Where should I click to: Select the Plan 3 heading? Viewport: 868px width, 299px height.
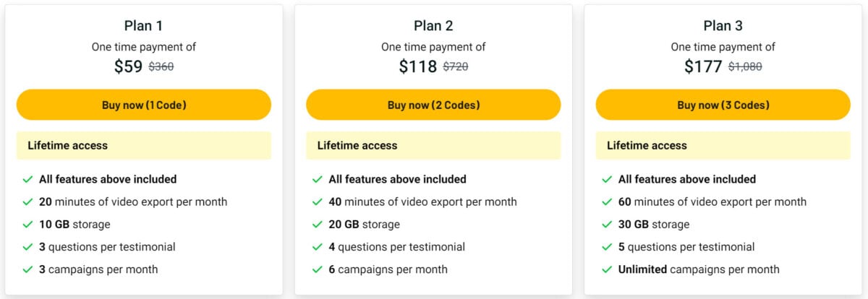[723, 26]
